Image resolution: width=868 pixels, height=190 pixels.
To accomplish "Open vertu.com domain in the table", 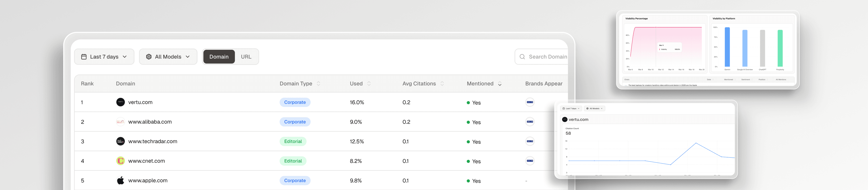I will 140,102.
